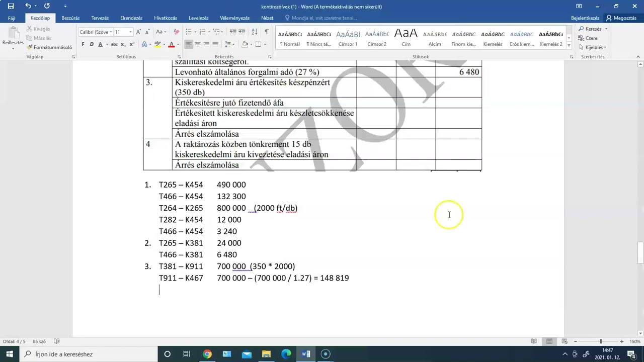
Task: Open the Line spacing dropdown
Action: (x=228, y=44)
